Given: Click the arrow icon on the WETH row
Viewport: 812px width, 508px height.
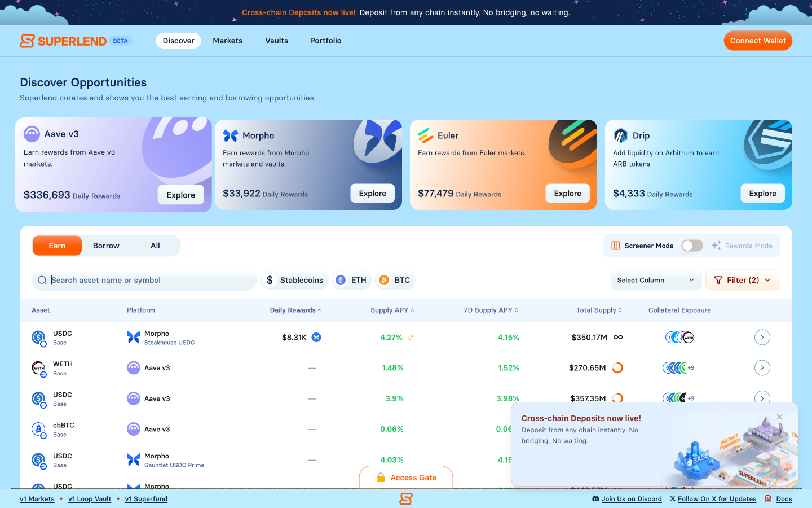Looking at the screenshot, I should click(762, 368).
